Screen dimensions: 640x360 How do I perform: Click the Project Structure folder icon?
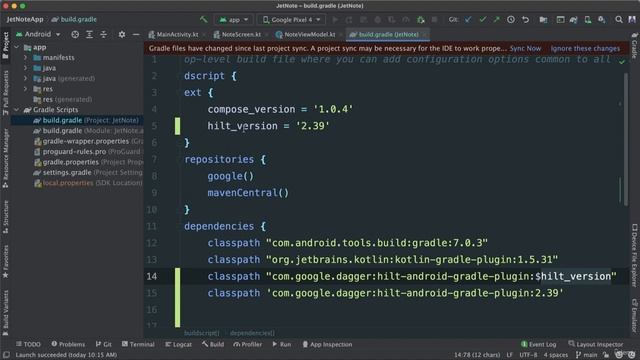point(543,20)
